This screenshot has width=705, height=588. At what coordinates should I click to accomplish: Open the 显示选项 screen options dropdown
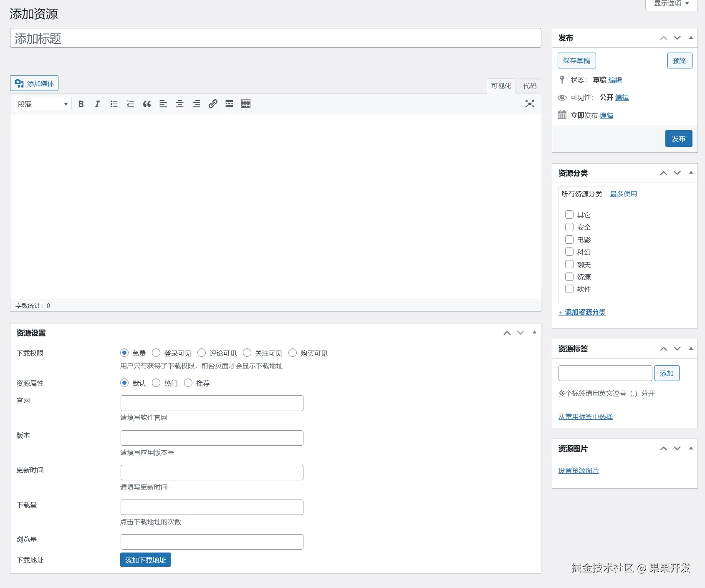[671, 4]
